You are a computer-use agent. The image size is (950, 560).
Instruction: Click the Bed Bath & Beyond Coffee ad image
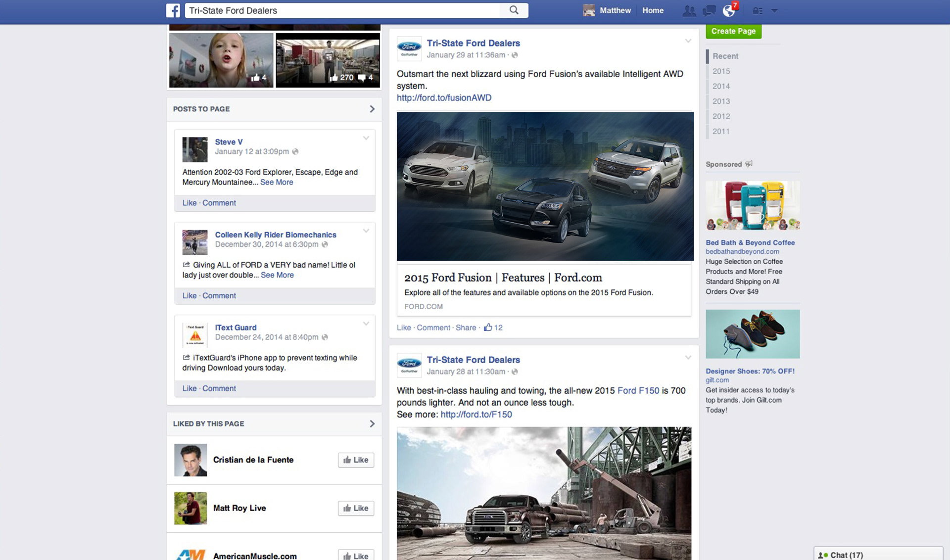tap(753, 205)
